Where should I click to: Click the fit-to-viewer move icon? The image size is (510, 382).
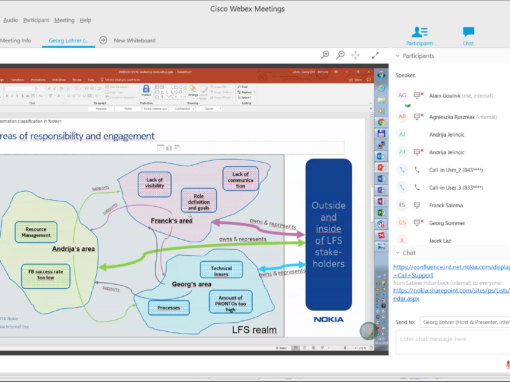(356, 55)
